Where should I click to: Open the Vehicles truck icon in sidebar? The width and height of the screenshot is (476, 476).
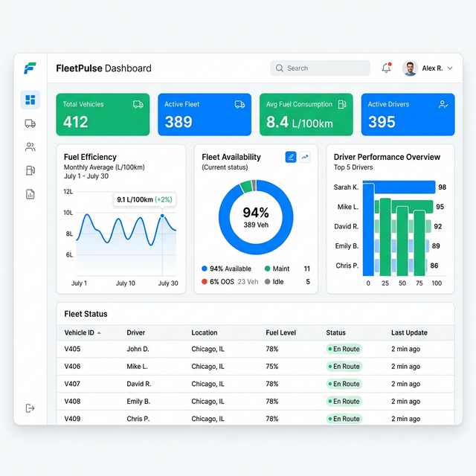point(30,123)
